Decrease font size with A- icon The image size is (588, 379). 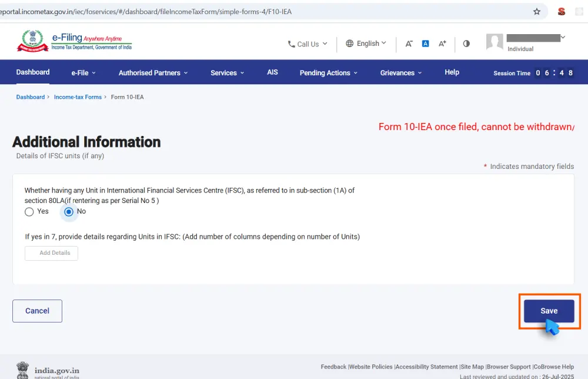tap(409, 44)
